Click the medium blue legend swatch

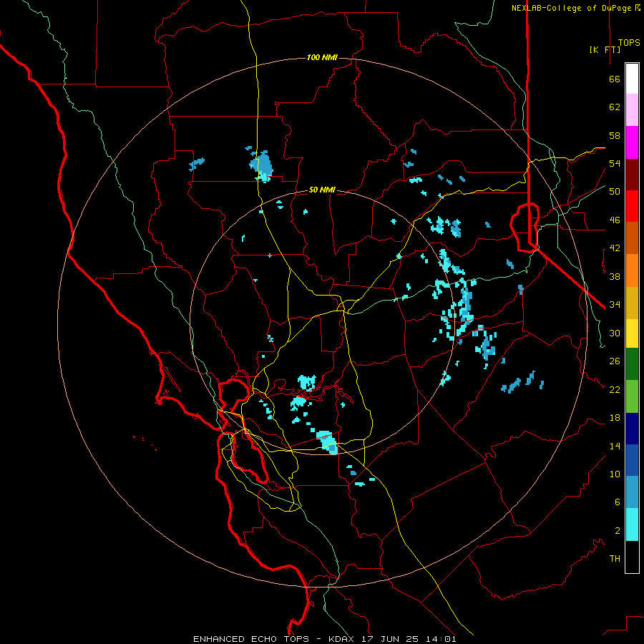632,460
